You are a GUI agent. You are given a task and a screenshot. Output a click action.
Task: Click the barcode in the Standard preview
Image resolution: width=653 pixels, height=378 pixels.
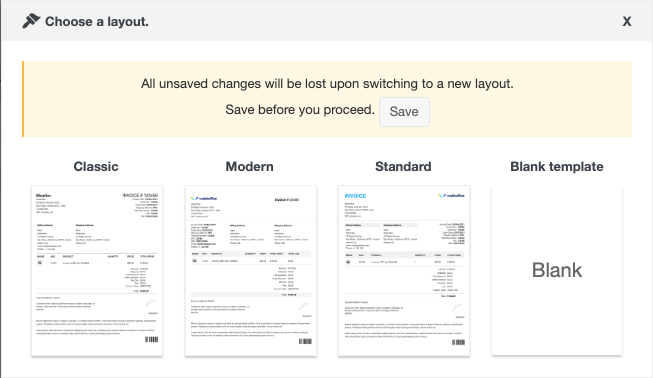459,342
